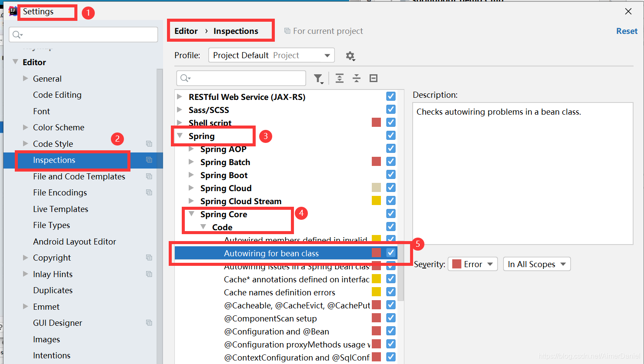This screenshot has width=644, height=364.
Task: Select the Cache names definition errors inspection
Action: (x=280, y=292)
